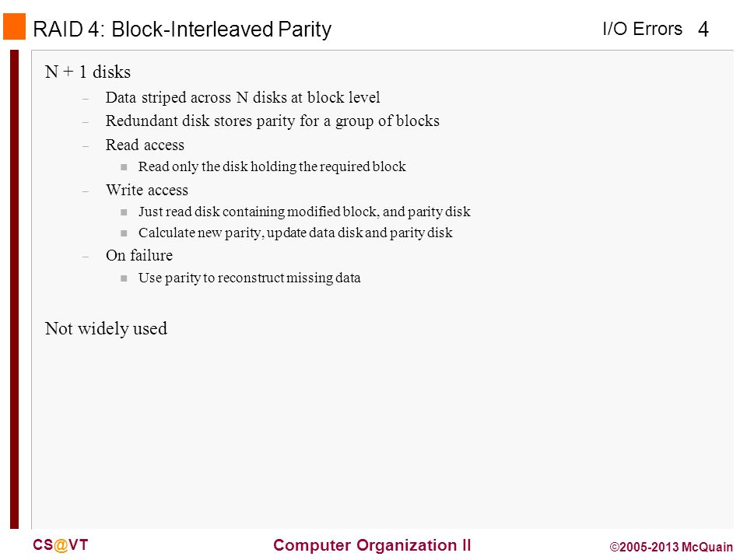
Task: Click the Calculate new parity text line
Action: tap(296, 233)
